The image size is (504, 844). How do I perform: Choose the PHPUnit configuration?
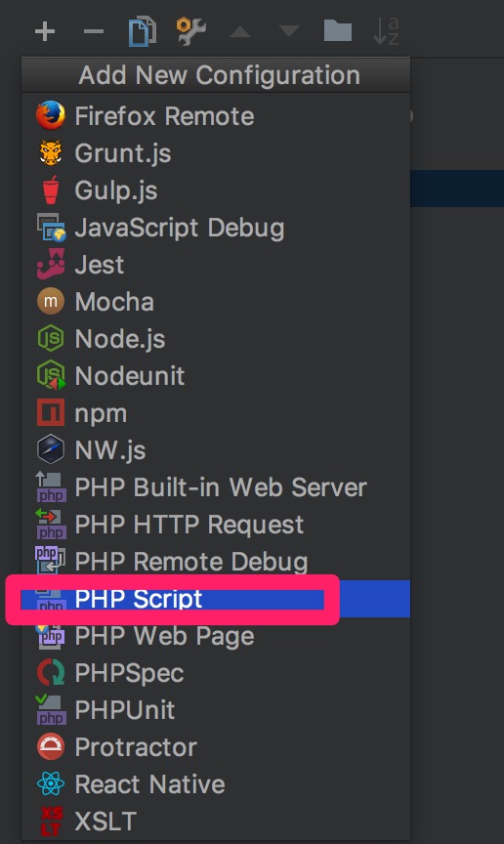(216, 710)
